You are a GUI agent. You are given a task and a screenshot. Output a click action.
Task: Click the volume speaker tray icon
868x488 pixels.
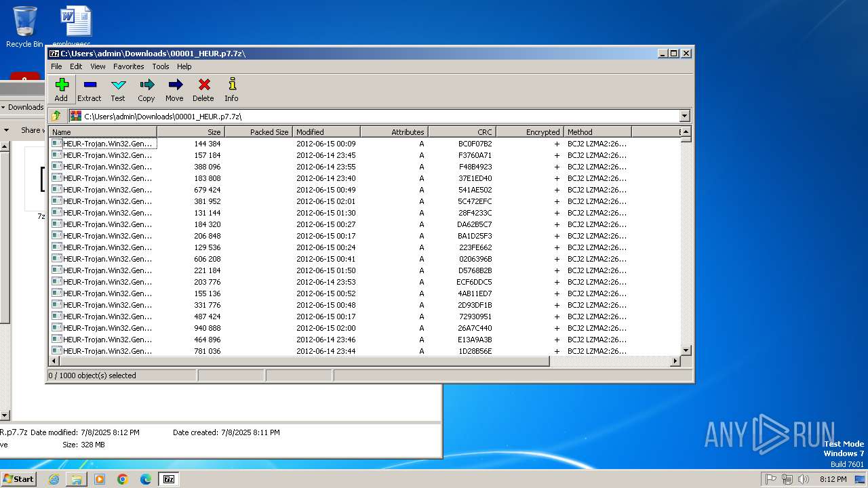coord(804,479)
